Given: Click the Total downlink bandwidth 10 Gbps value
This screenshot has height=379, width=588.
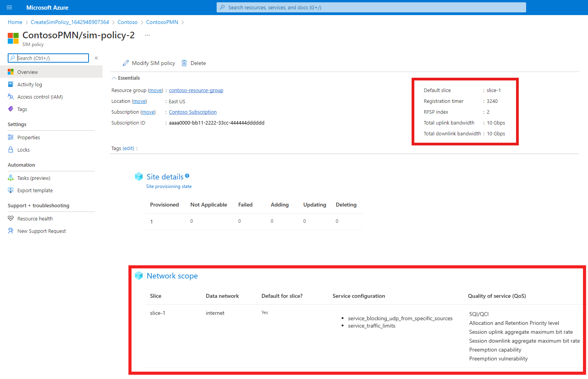Looking at the screenshot, I should [x=496, y=133].
